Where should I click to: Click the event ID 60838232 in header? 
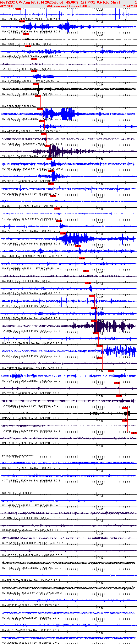7,2
